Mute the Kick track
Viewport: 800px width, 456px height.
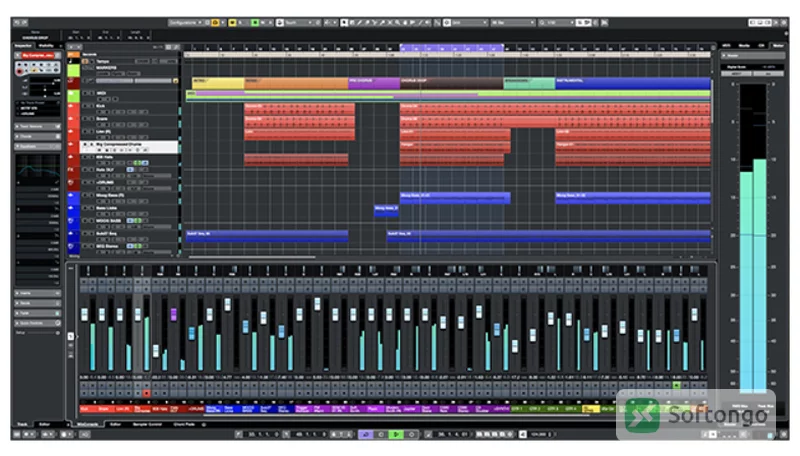click(85, 106)
